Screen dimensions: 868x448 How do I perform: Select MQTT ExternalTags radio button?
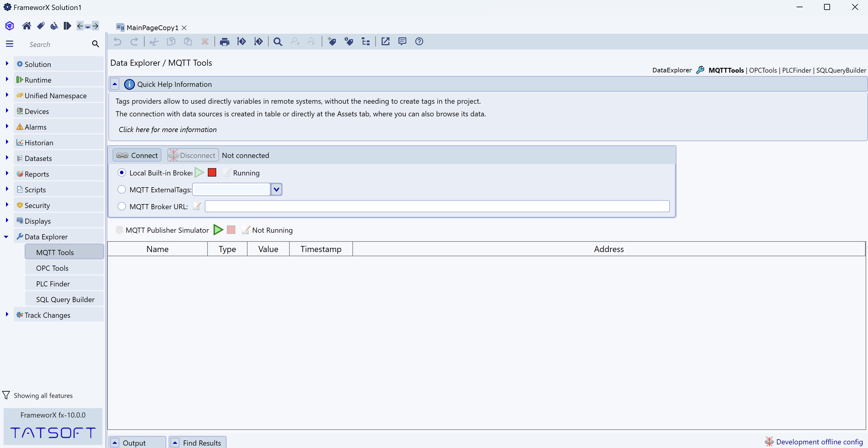tap(122, 190)
